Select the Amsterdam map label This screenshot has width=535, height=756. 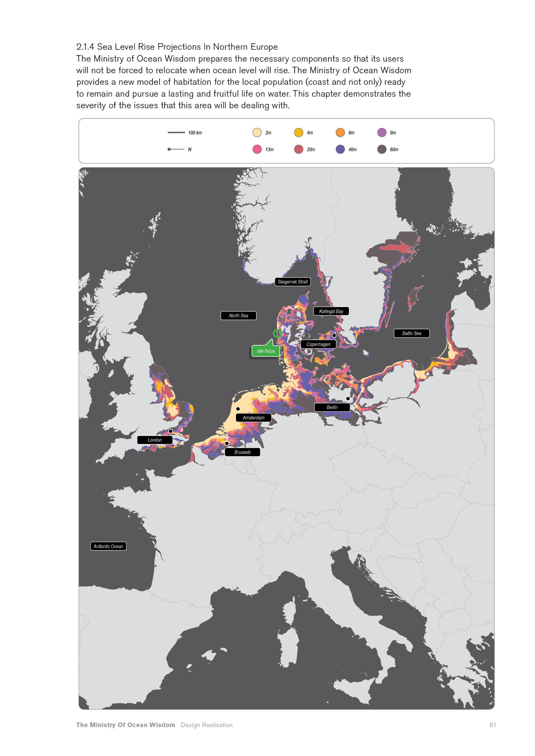coord(253,418)
